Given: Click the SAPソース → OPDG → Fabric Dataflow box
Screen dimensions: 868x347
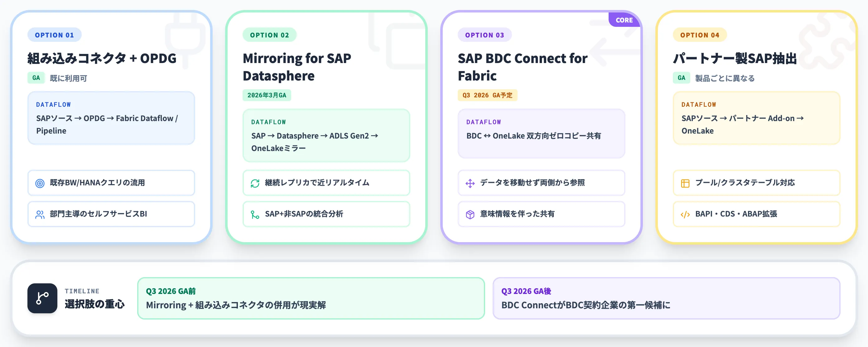Looking at the screenshot, I should point(111,118).
